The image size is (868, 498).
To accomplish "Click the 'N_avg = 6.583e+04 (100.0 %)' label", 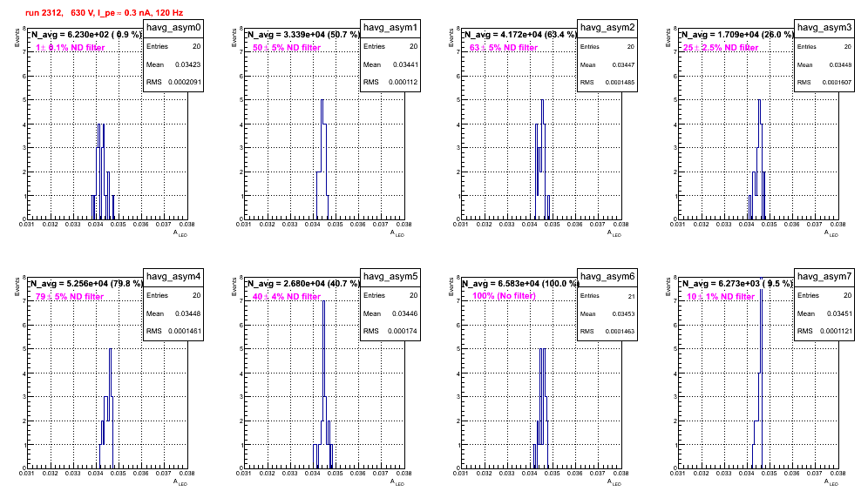I will click(x=521, y=284).
